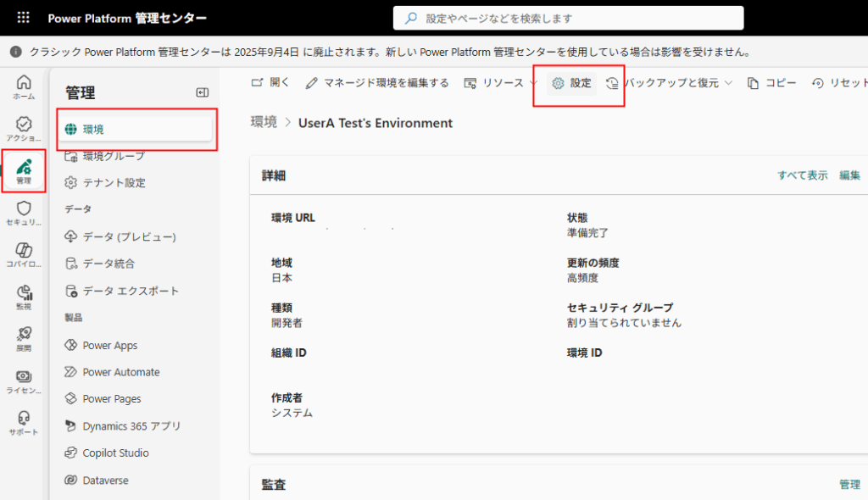Click すべて表示 in the 詳細 card
868x500 pixels.
[x=802, y=175]
